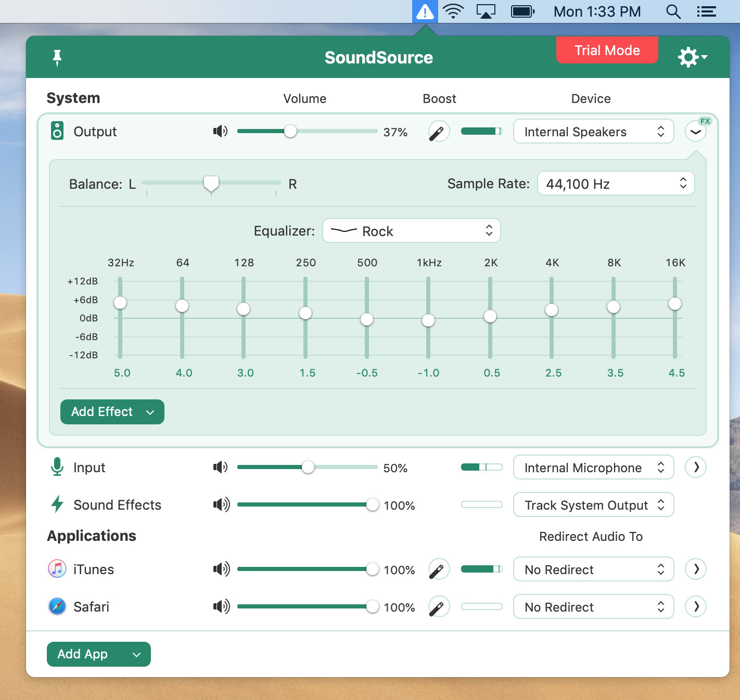The image size is (740, 700).
Task: Open Safari No Redirect dropdown
Action: [594, 606]
